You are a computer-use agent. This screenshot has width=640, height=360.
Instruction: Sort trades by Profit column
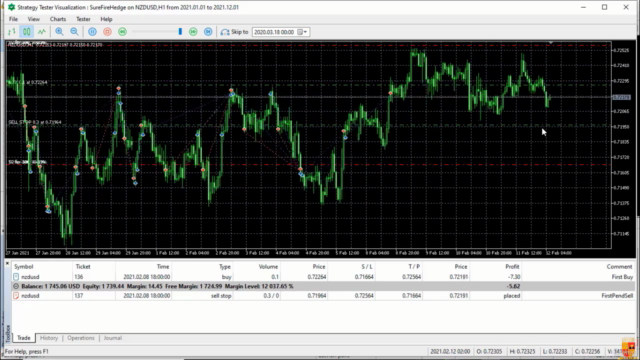512,267
